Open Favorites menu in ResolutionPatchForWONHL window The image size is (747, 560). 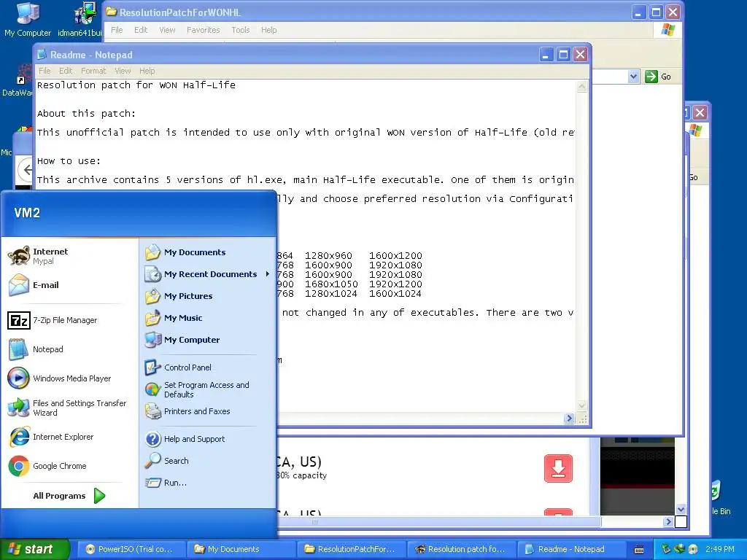tap(204, 30)
